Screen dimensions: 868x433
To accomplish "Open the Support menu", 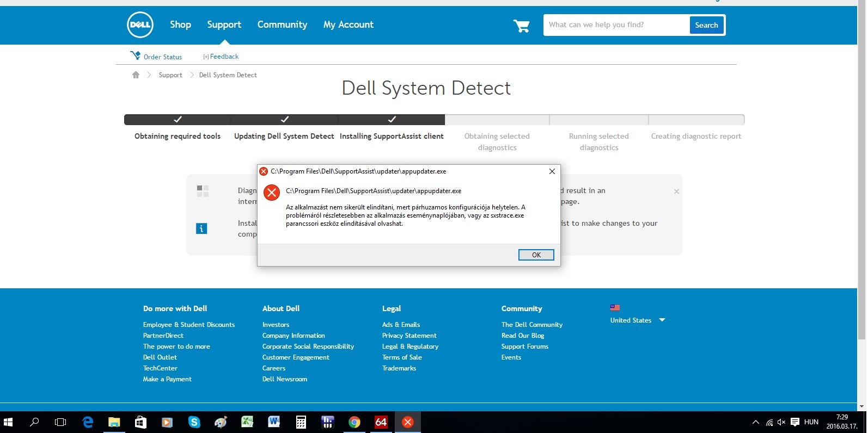I will [x=224, y=24].
